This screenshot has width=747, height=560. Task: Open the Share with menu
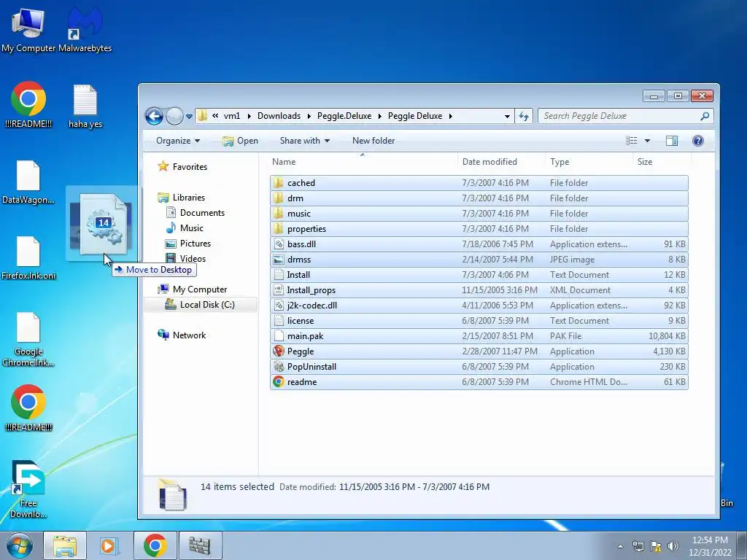[x=305, y=141]
